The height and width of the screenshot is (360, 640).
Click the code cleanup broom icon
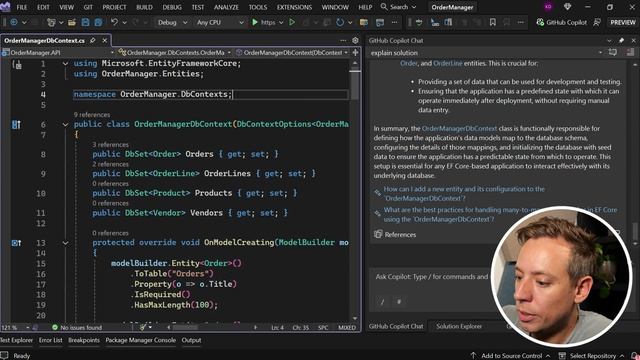point(143,327)
